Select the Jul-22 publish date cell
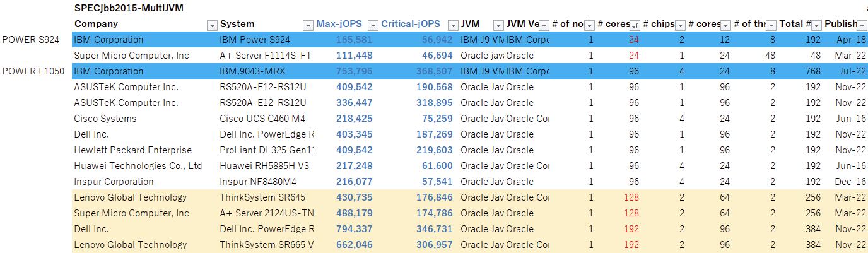This screenshot has width=868, height=253. tap(853, 71)
